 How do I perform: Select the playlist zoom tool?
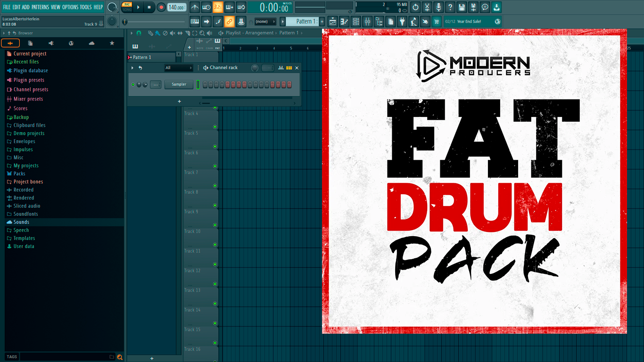click(x=202, y=33)
